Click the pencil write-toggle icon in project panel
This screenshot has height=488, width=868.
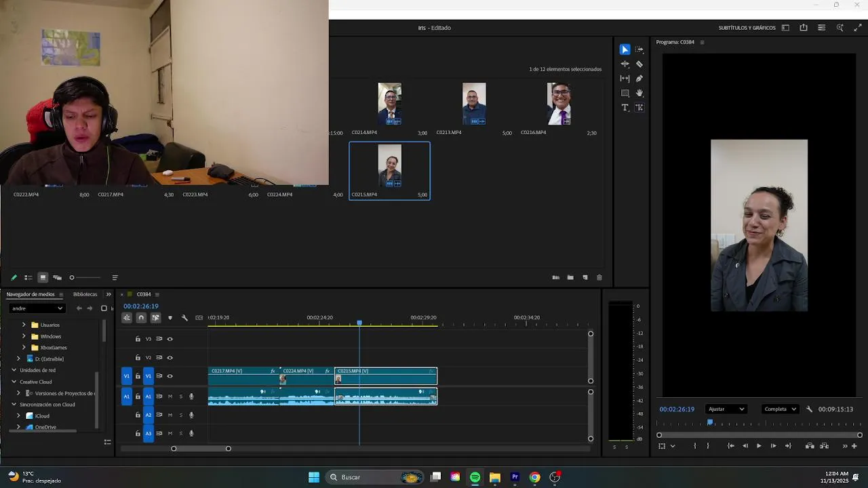(14, 277)
